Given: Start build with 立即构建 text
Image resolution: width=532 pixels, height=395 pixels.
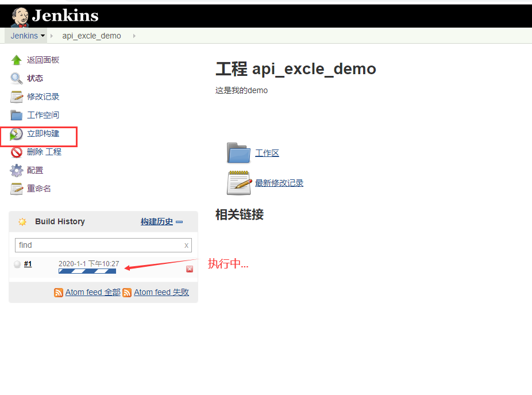Looking at the screenshot, I should [x=43, y=133].
